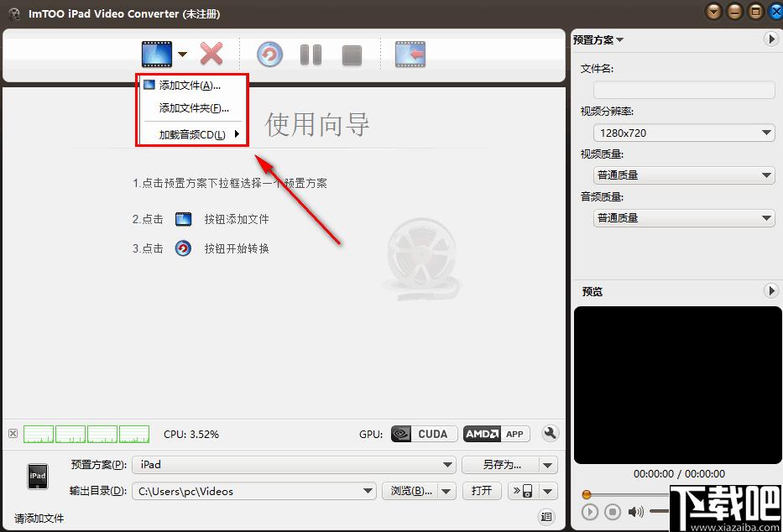783x532 pixels.
Task: Open the 音频质量 dropdown
Action: [684, 218]
